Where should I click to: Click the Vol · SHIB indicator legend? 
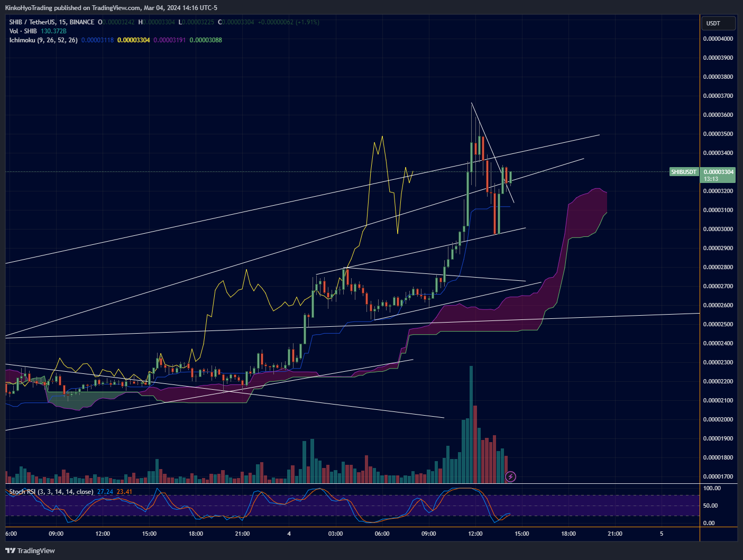[23, 31]
